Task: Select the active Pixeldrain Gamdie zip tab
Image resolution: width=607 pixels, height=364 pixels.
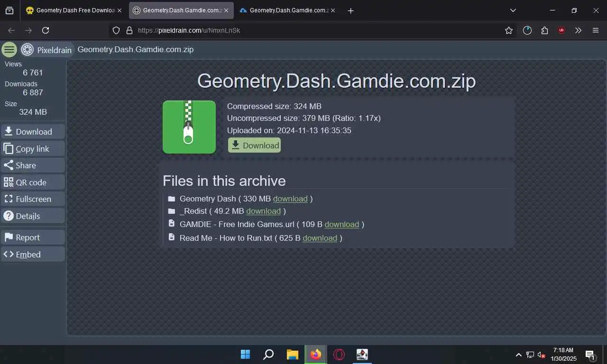Action: pyautogui.click(x=181, y=10)
